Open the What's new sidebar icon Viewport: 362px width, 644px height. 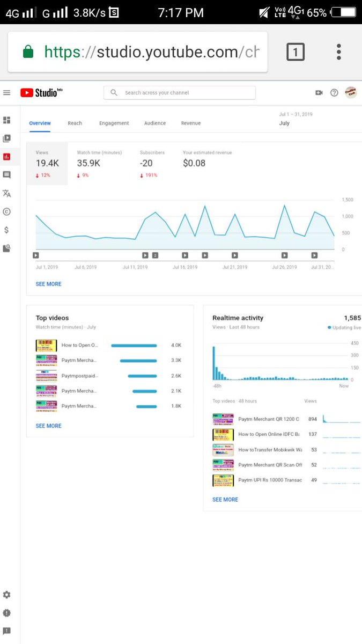6,613
